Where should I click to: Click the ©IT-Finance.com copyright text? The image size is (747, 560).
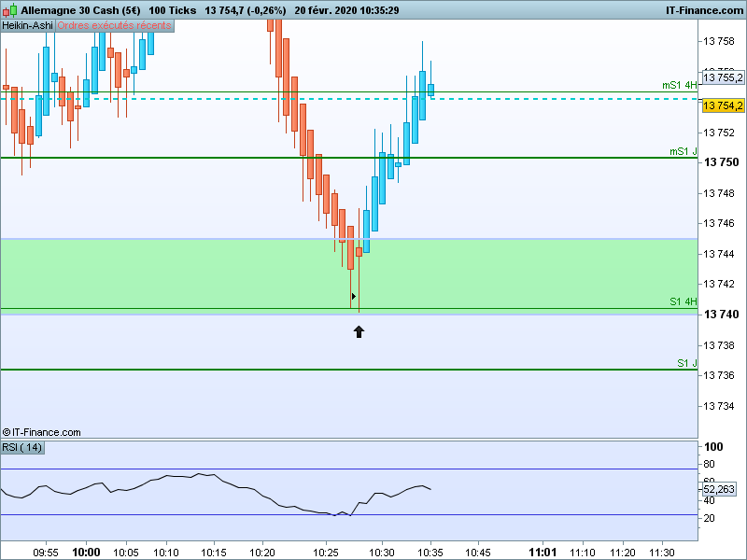coord(41,432)
